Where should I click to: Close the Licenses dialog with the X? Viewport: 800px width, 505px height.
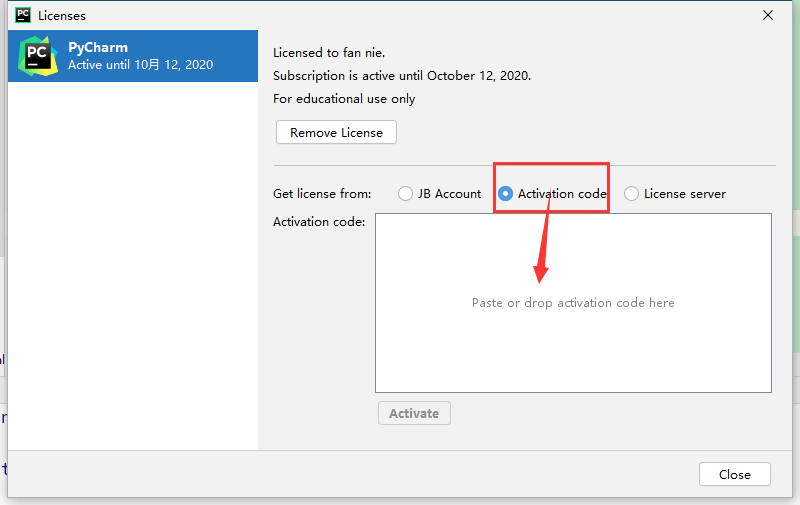point(768,15)
